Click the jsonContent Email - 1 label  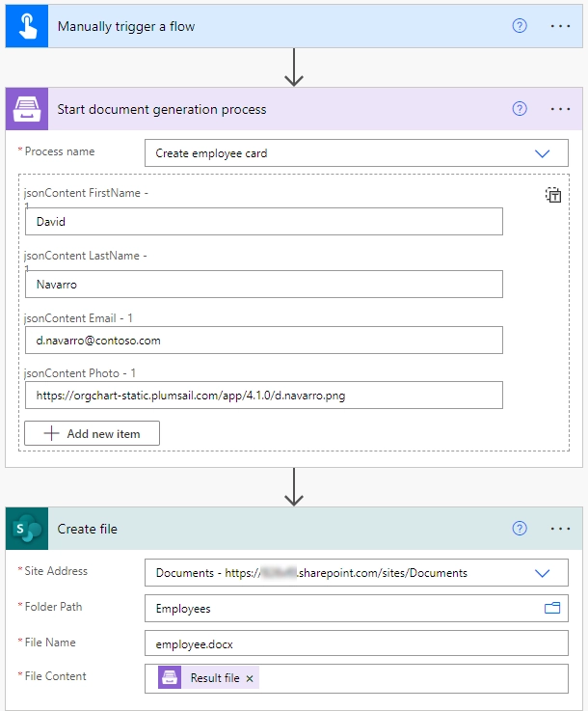click(78, 318)
